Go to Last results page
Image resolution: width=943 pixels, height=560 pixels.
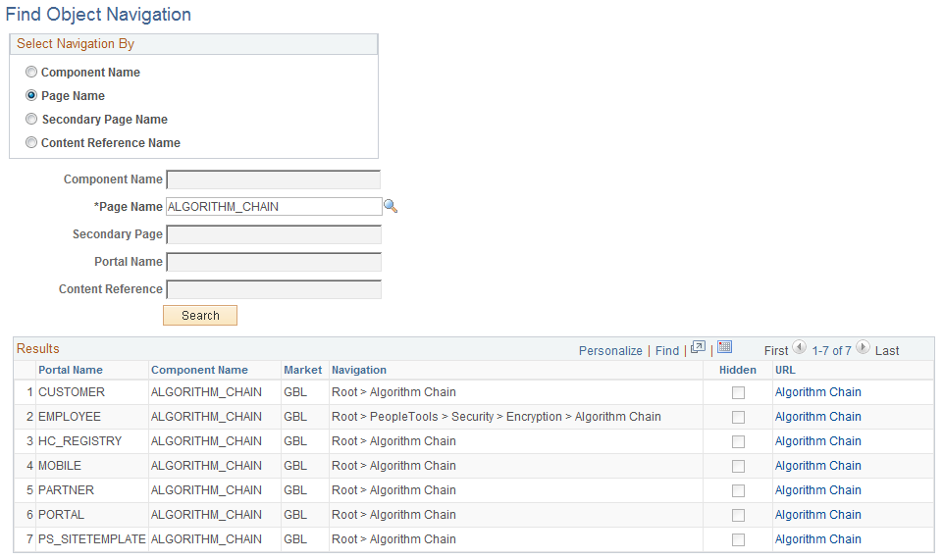[887, 351]
